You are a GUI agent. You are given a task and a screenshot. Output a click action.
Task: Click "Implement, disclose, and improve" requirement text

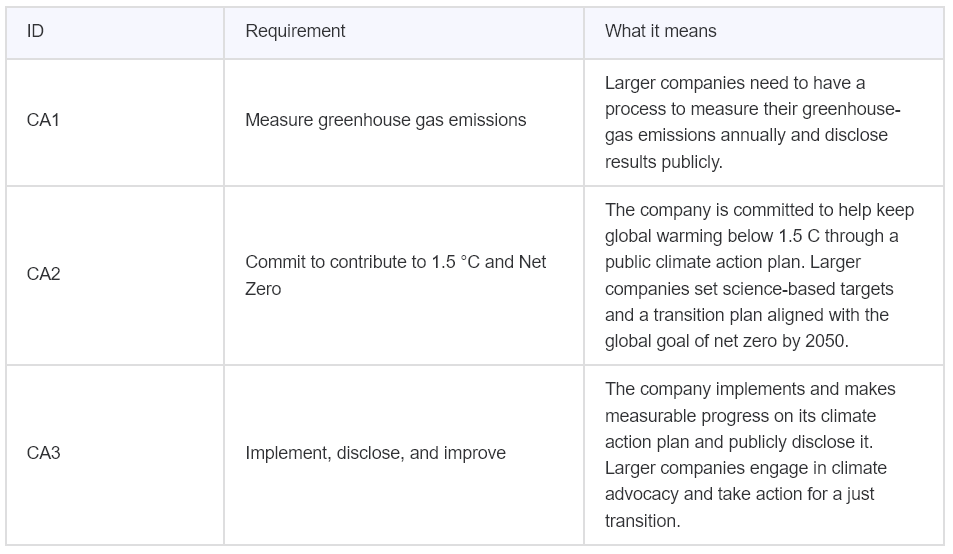click(375, 453)
